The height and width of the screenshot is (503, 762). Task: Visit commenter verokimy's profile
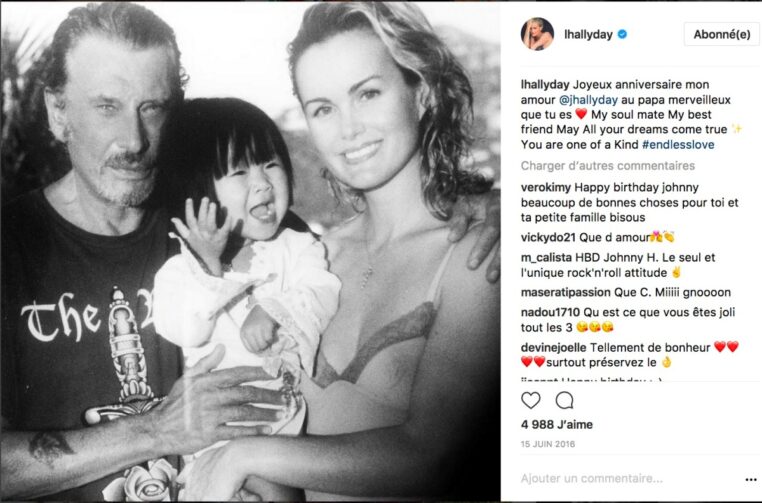click(546, 188)
